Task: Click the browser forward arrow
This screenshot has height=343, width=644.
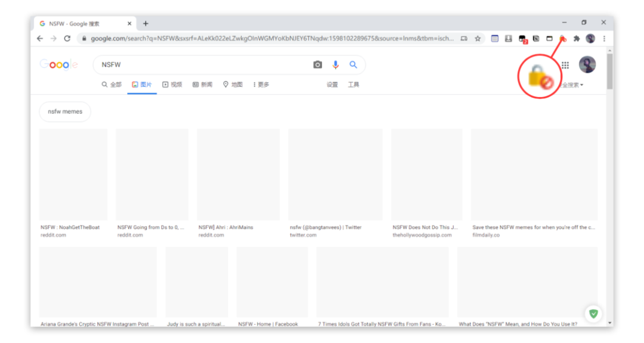Action: (x=54, y=39)
